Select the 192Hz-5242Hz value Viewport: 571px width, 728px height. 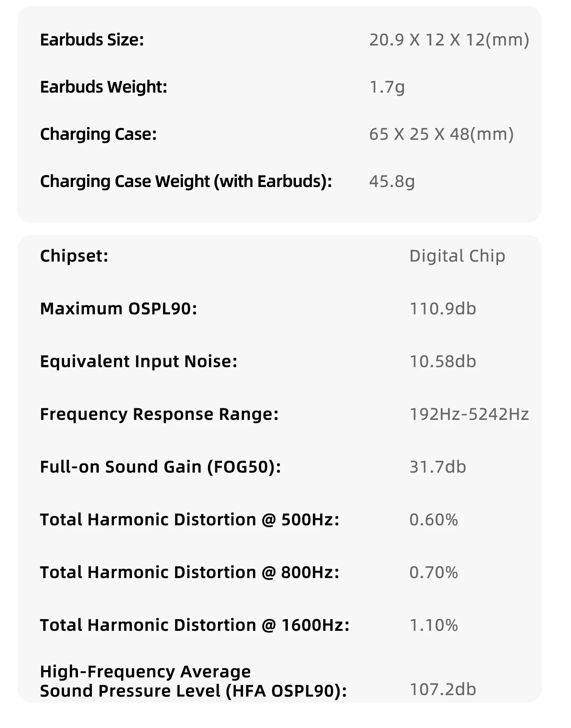coord(469,415)
